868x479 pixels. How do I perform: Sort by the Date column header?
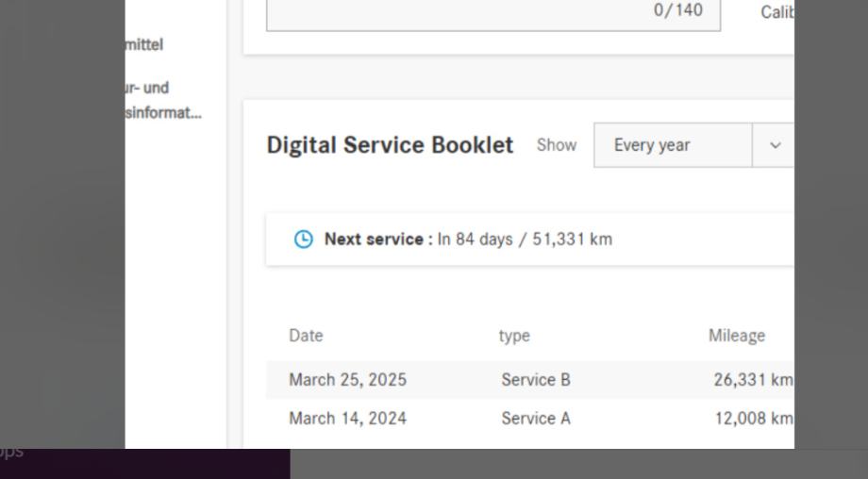pyautogui.click(x=306, y=336)
